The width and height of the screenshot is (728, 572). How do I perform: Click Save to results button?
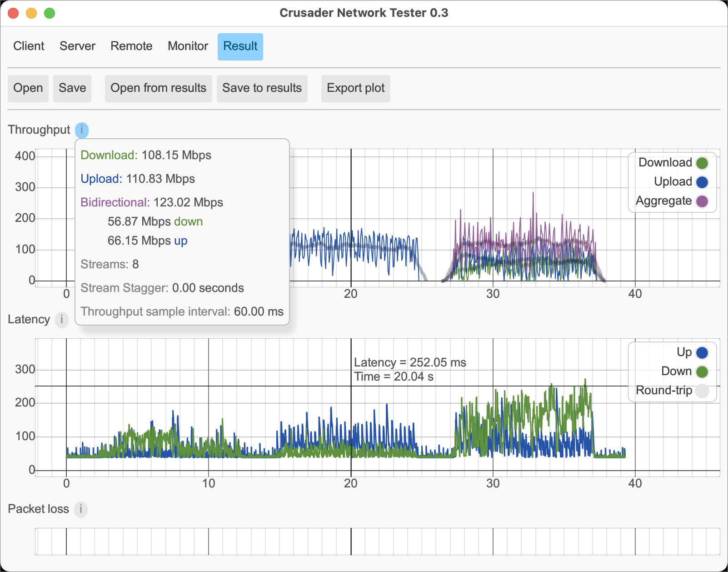(262, 88)
